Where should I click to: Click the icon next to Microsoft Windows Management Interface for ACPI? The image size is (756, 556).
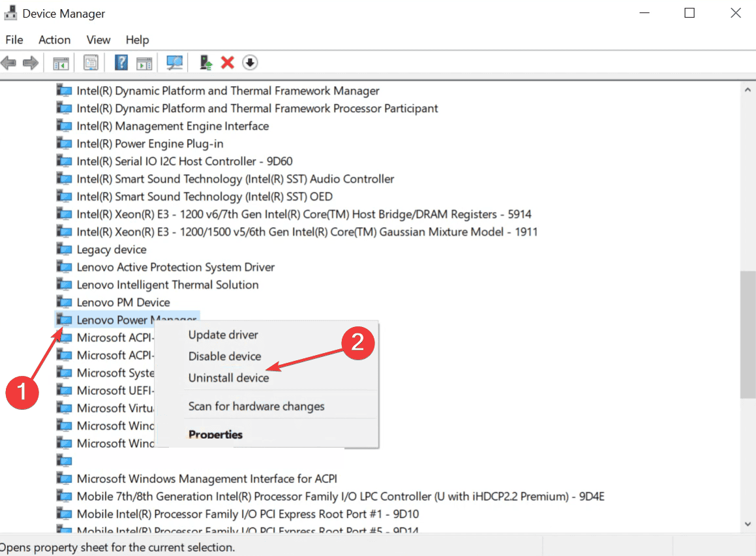click(x=64, y=479)
